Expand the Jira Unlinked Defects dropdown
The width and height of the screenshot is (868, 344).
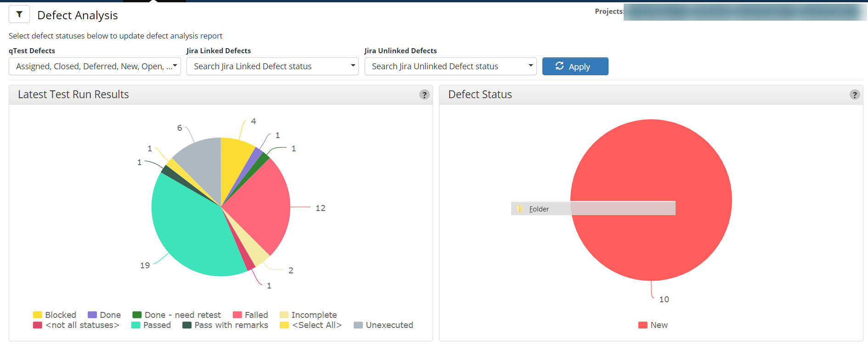pos(450,66)
